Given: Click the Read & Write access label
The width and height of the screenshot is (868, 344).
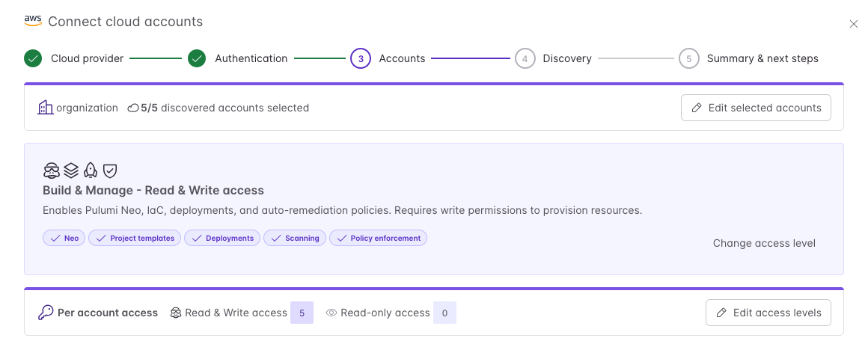Looking at the screenshot, I should [x=236, y=313].
